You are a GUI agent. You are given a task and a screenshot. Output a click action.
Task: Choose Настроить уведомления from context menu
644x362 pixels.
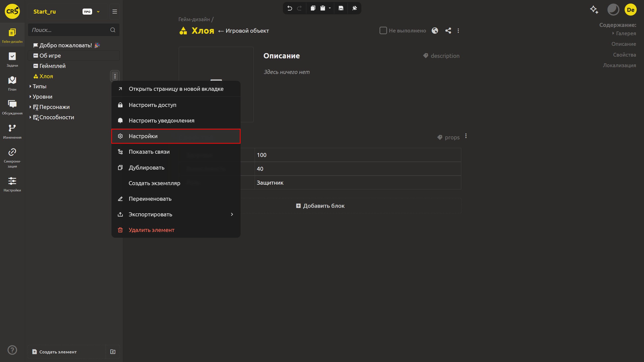click(176, 120)
